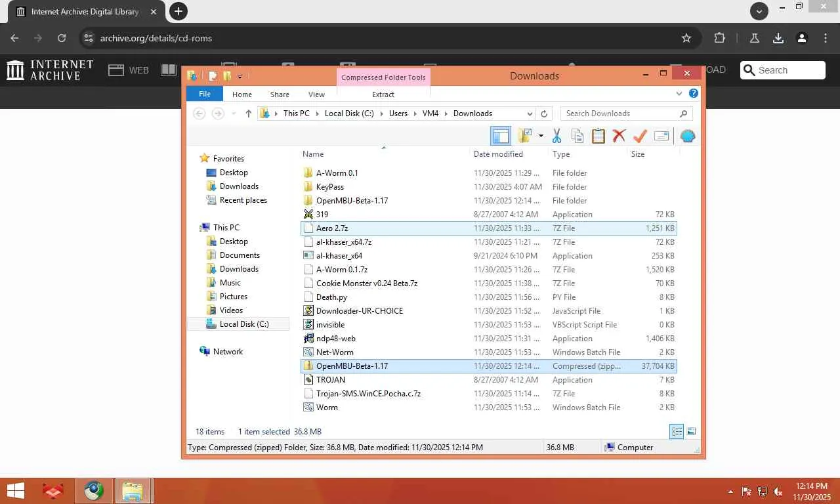Open the File menu in Explorer
The image size is (840, 504).
pyautogui.click(x=205, y=94)
